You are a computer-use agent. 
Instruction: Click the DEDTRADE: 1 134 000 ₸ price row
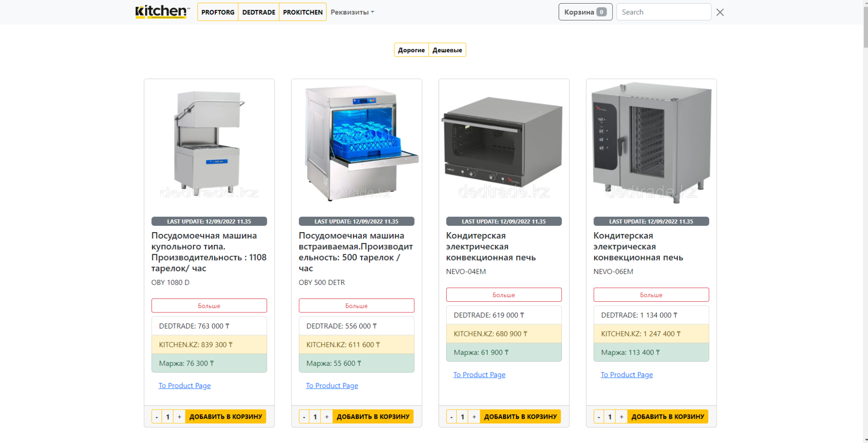(651, 315)
